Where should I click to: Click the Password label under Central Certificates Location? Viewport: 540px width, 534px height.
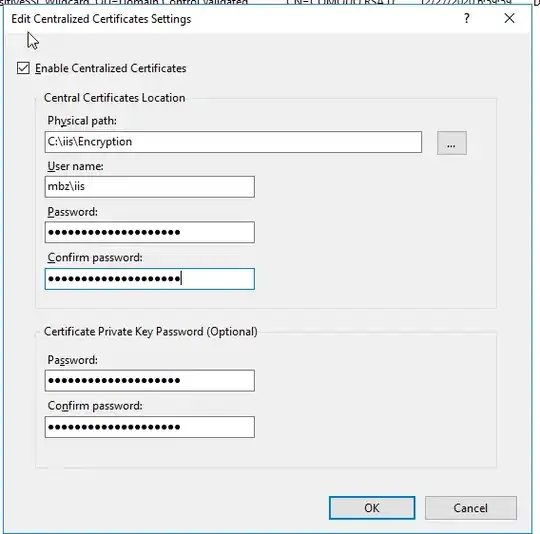pos(72,212)
